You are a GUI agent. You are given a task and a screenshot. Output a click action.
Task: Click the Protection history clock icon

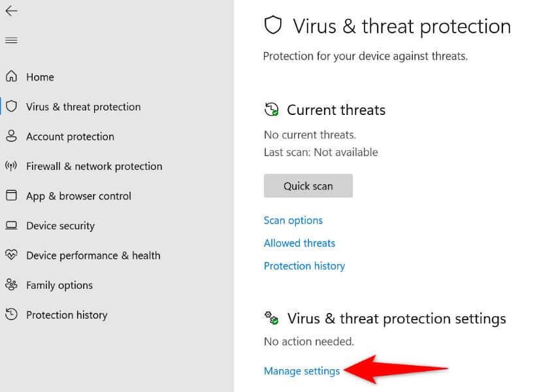click(x=11, y=314)
